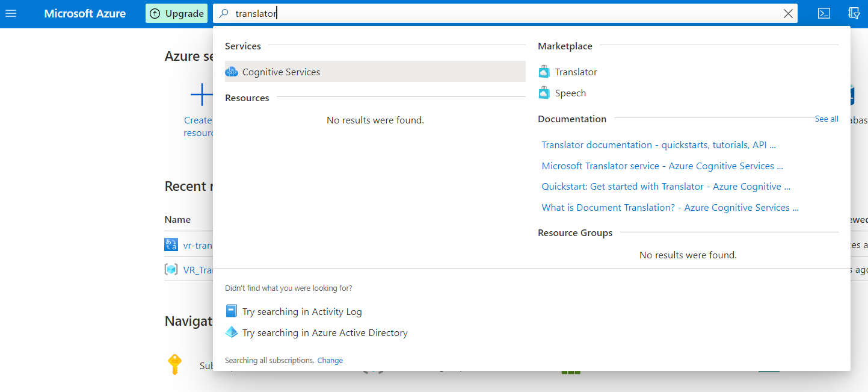The width and height of the screenshot is (868, 392).
Task: Click the Activity Log book icon
Action: click(232, 311)
